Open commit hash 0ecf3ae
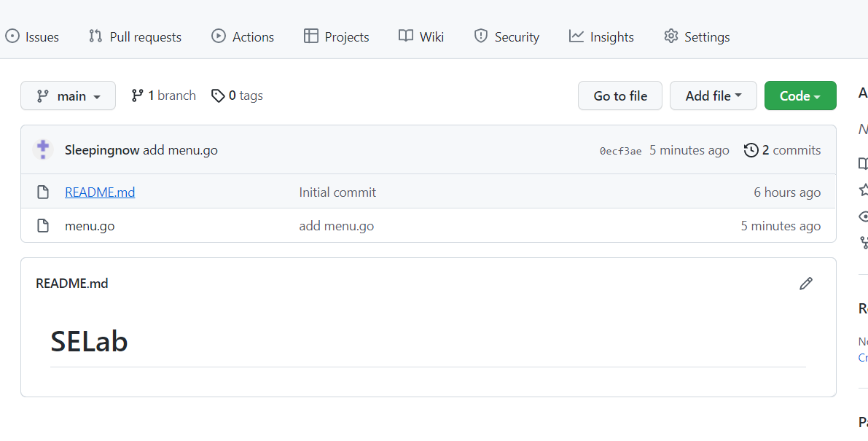 620,151
